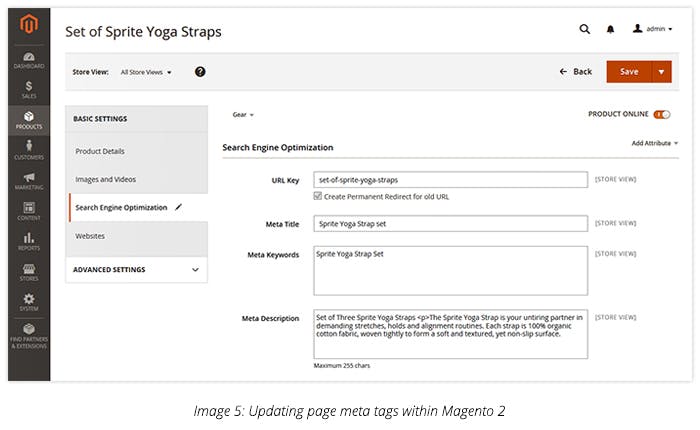Click the Save button
Image resolution: width=700 pixels, height=430 pixels.
tap(629, 72)
